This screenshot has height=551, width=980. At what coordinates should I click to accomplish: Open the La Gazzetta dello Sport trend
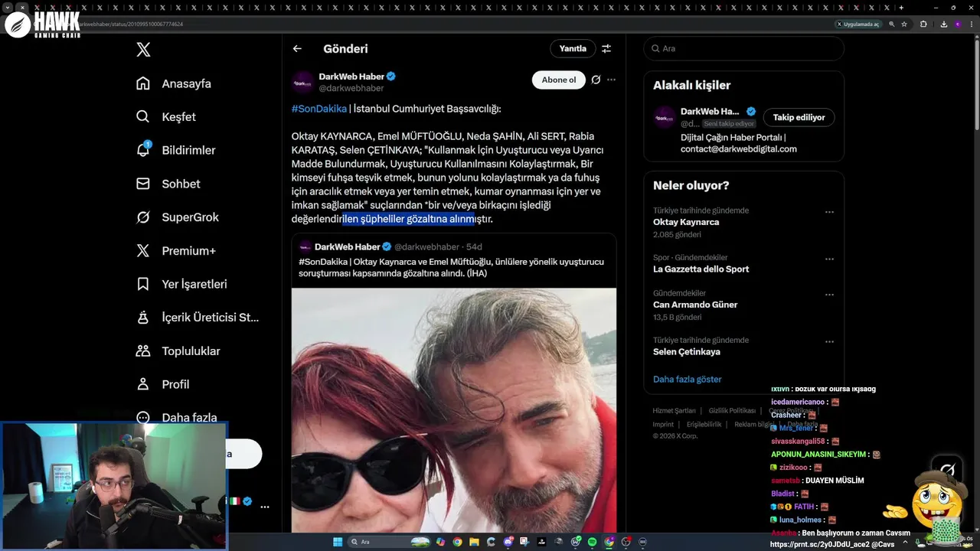pos(701,269)
